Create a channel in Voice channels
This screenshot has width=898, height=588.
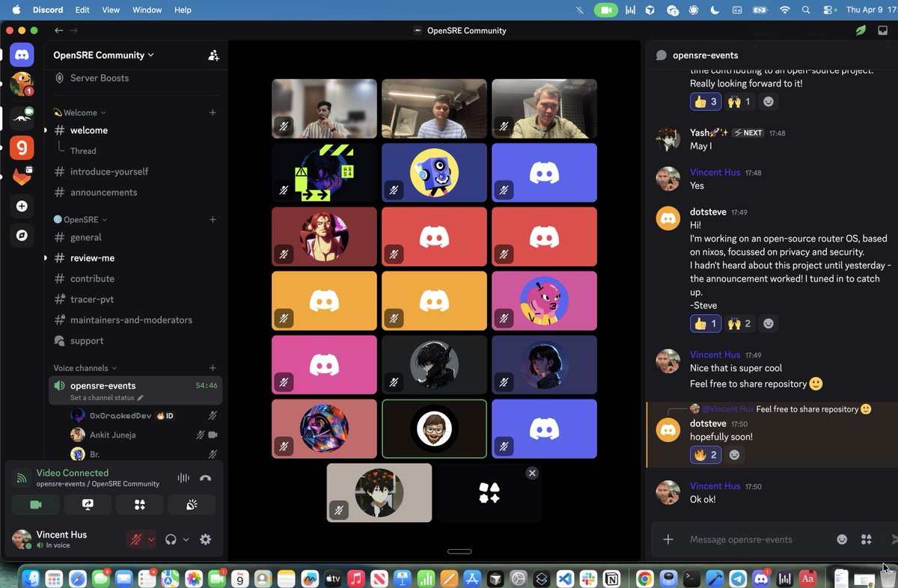(213, 368)
